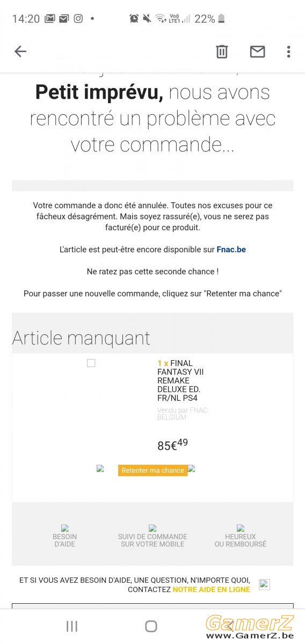Open the three-dot overflow menu
Image resolution: width=305 pixels, height=644 pixels.
288,52
